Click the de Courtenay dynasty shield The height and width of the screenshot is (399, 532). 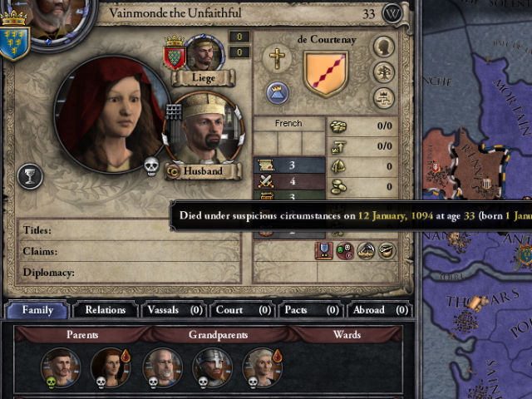point(326,74)
